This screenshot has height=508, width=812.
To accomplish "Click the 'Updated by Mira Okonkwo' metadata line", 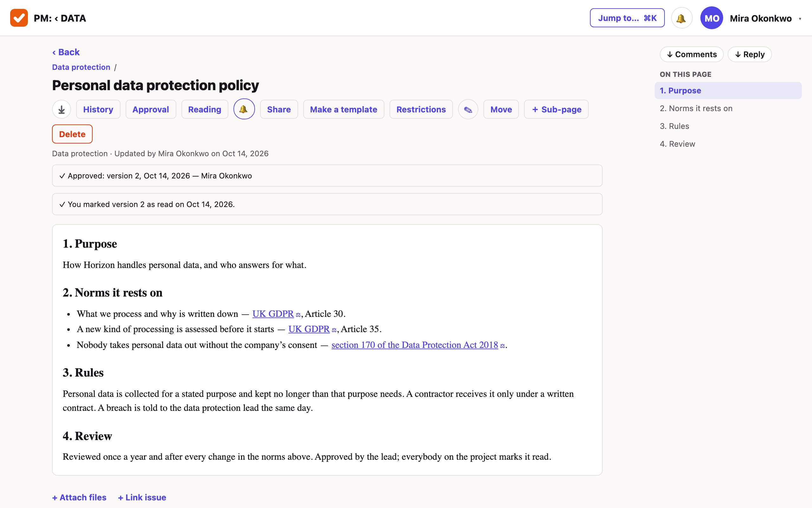I will click(160, 154).
